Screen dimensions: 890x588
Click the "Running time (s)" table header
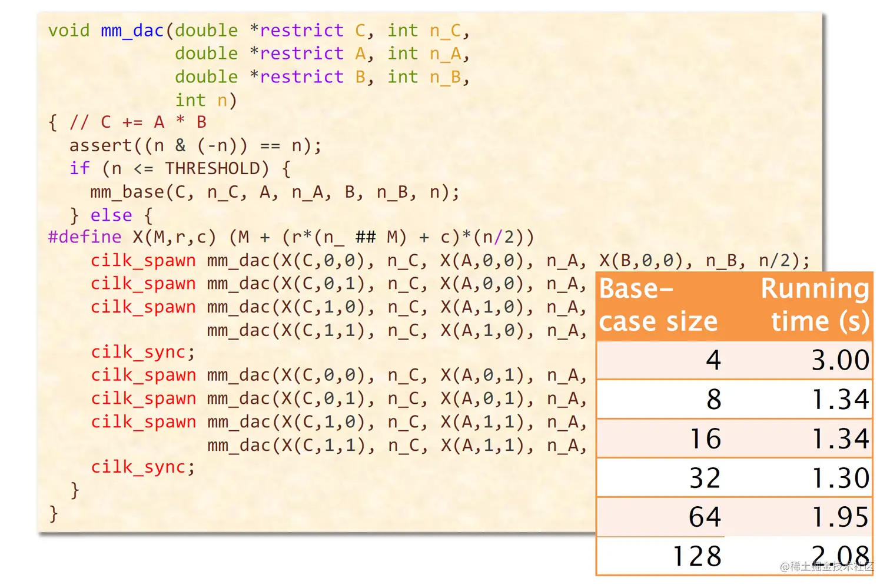point(815,305)
